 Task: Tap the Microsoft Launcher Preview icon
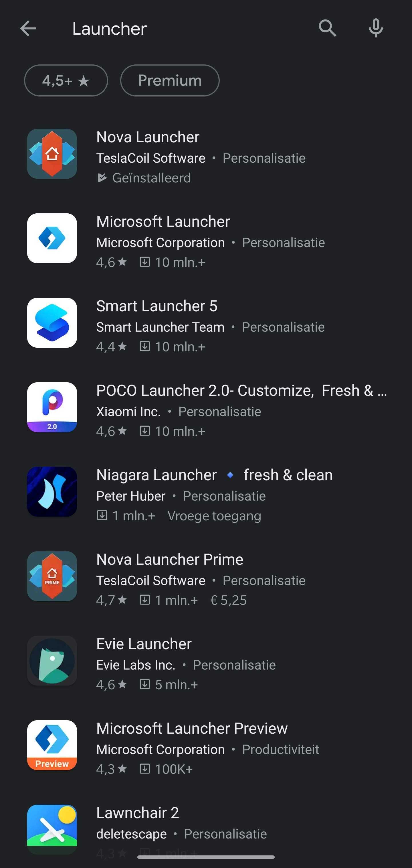[x=52, y=745]
